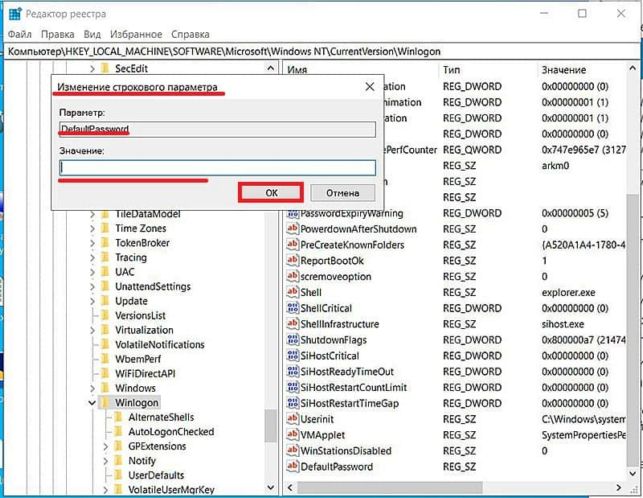Select the UserDefaults subkey
Screen dimensions: 643x498
click(156, 475)
